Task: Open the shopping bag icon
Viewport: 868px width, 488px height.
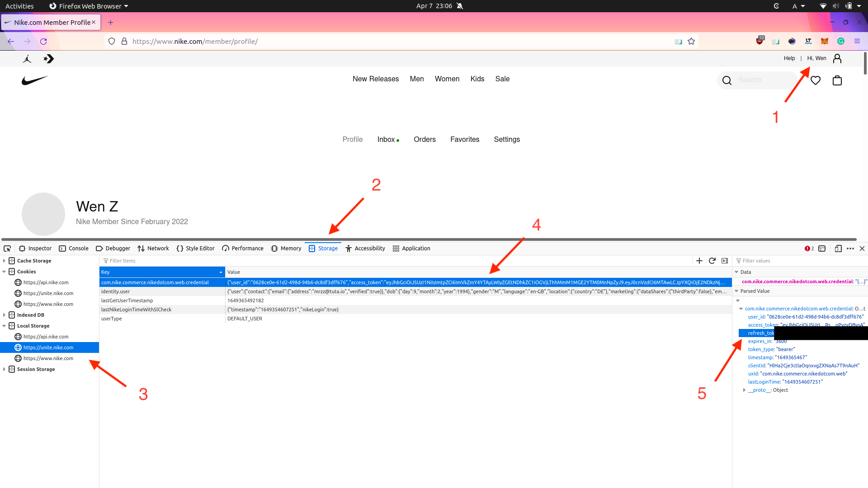Action: pos(837,80)
